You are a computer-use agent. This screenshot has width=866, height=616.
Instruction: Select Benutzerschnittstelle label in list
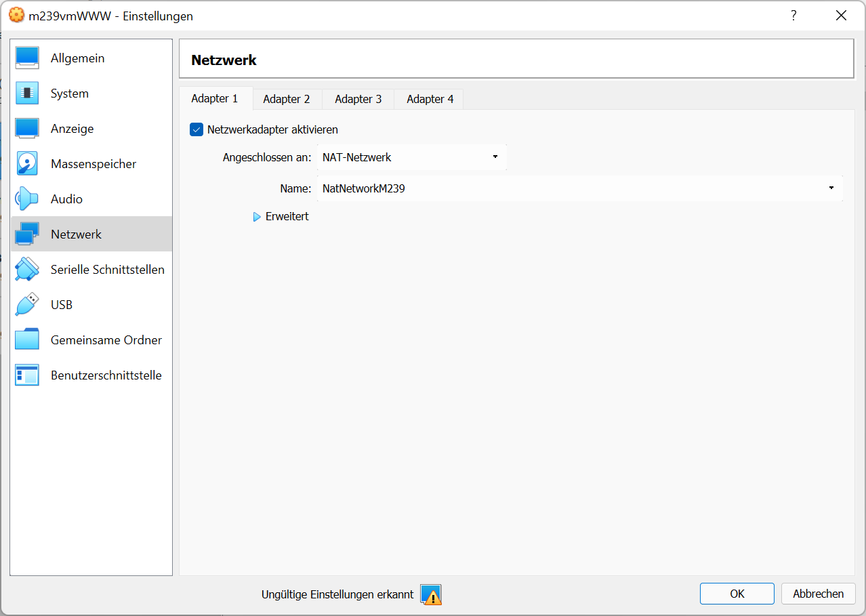pos(106,375)
